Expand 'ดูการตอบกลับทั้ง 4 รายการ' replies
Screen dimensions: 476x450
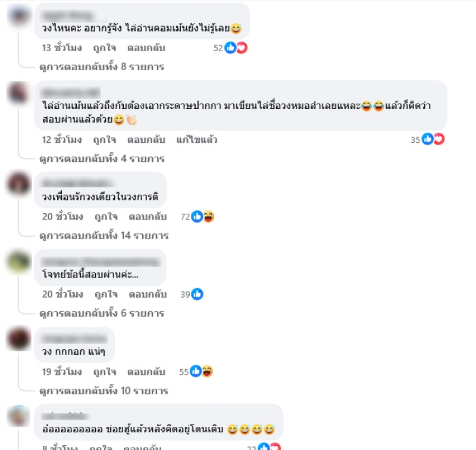tap(102, 158)
